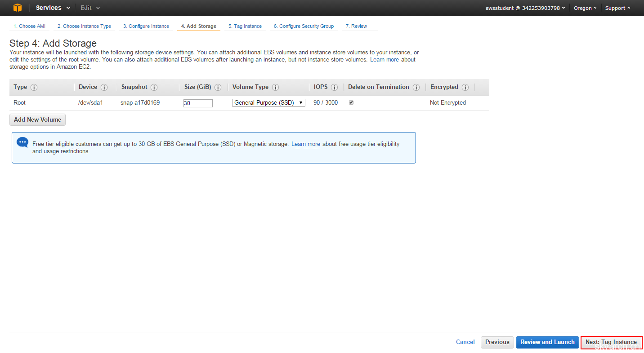Click info icon next to IOPS header
The width and height of the screenshot is (644, 353).
(335, 88)
